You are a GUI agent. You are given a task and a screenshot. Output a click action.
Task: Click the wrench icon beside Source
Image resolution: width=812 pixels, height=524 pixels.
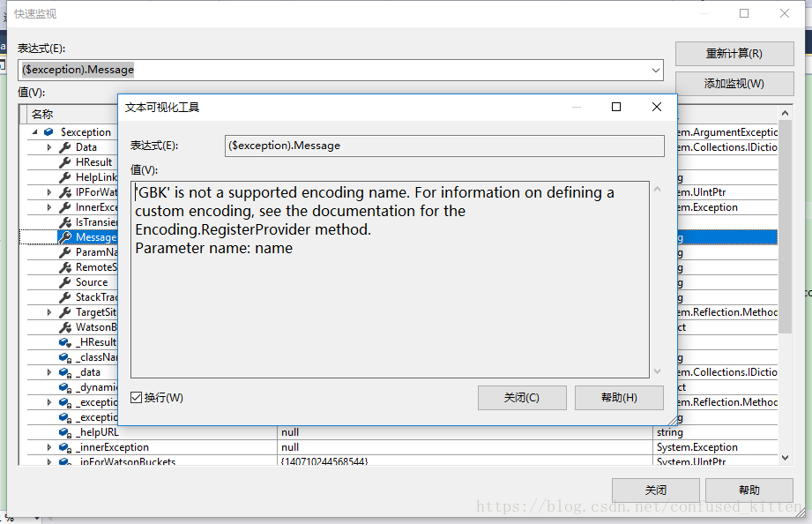tap(64, 282)
